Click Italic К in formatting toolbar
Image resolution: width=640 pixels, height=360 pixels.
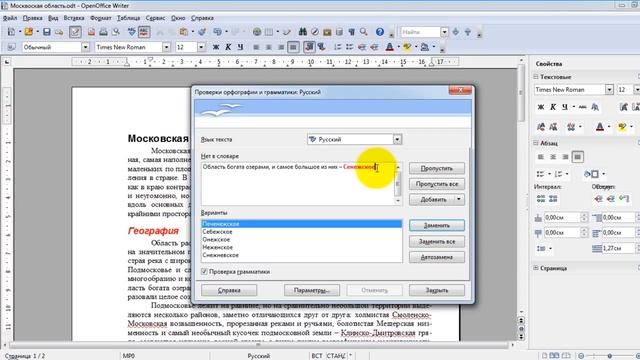click(228, 47)
